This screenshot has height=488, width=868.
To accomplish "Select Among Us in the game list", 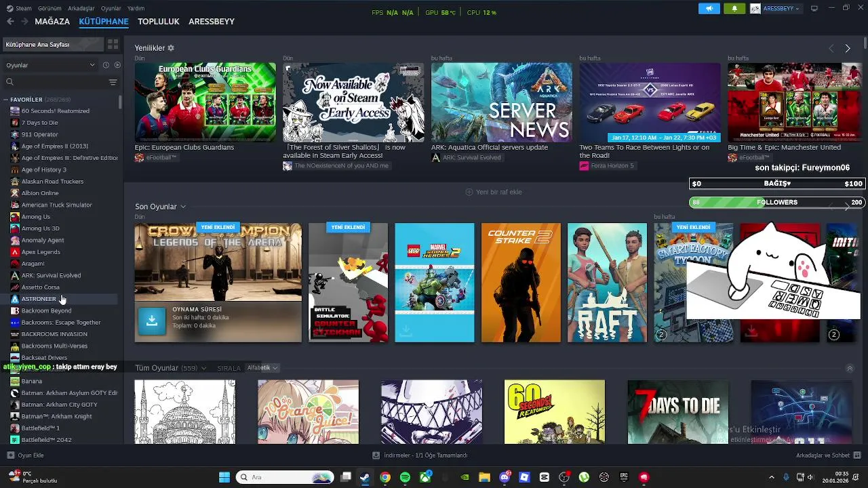I will pyautogui.click(x=35, y=217).
